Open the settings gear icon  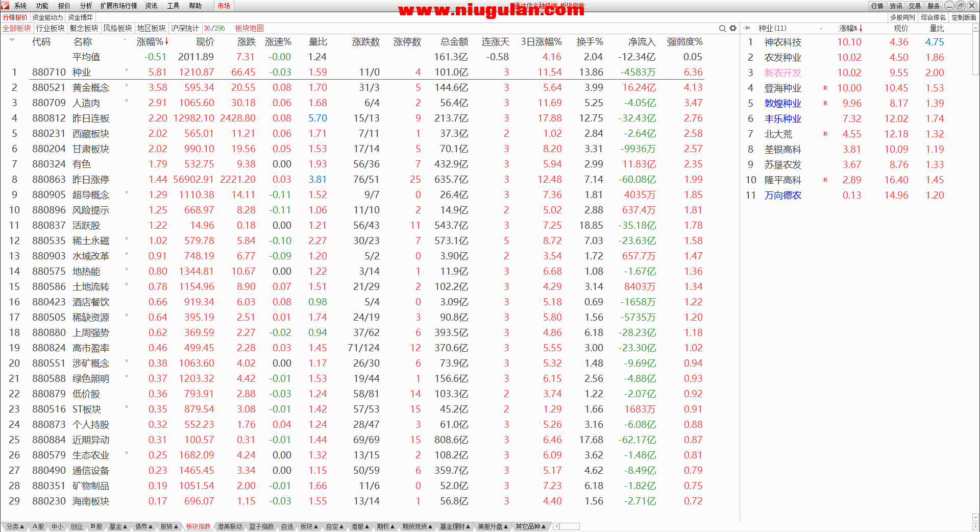coord(733,29)
